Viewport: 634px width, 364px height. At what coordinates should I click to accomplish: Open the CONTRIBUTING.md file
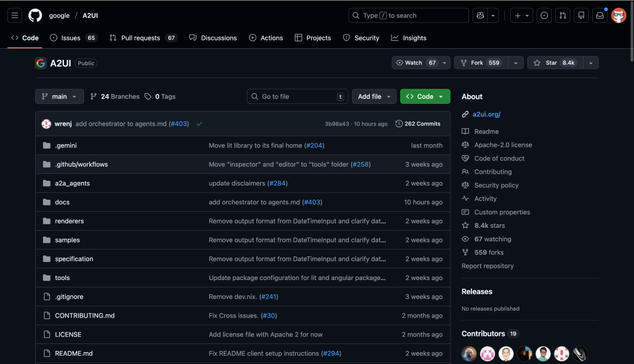pos(85,315)
